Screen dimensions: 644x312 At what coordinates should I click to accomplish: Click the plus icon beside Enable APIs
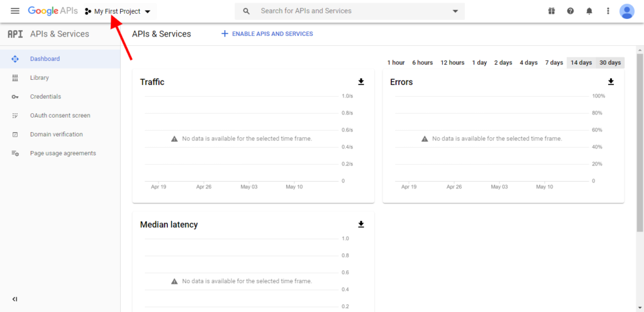click(x=225, y=34)
